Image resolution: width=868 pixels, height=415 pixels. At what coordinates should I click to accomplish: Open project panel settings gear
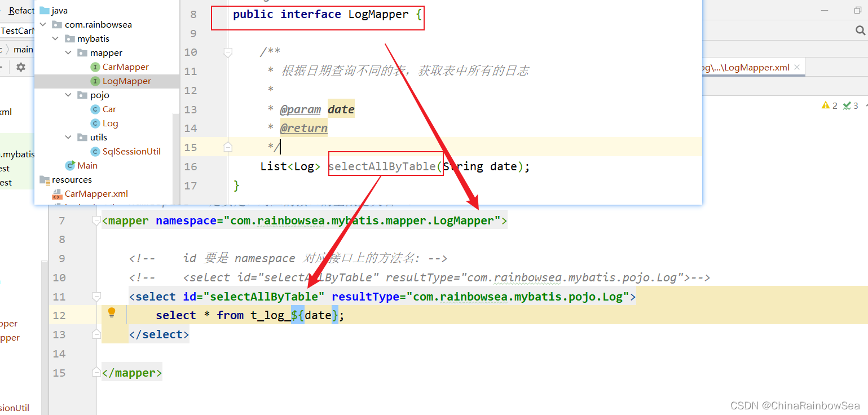[x=21, y=67]
